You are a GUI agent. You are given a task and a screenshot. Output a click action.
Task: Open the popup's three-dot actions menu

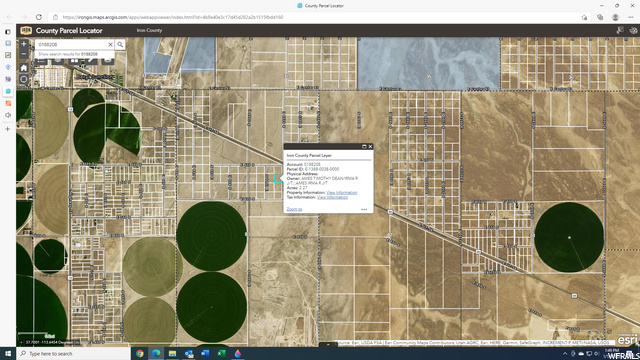364,209
